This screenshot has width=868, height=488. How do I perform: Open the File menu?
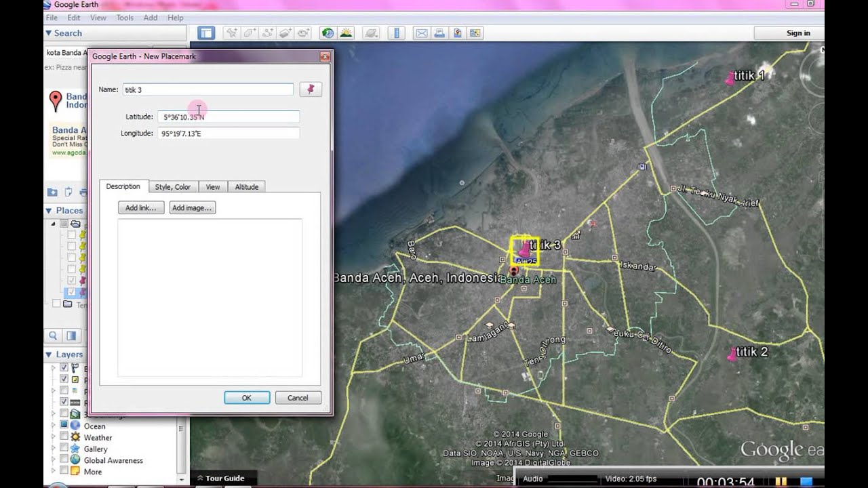52,18
